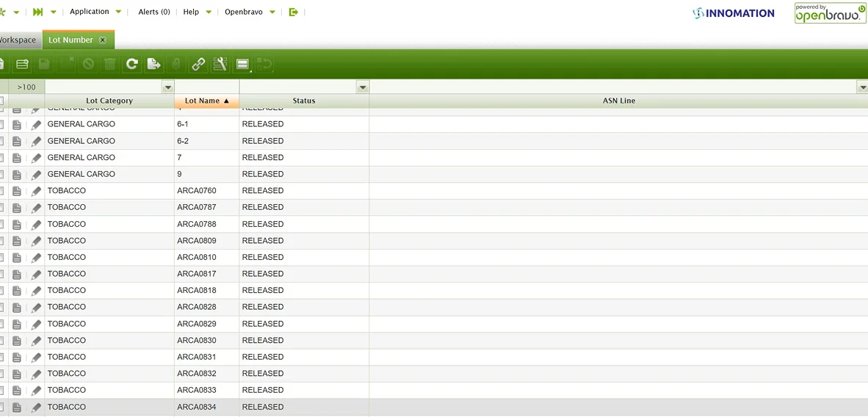Click the Lot Name filter input field
Screen dimensions: 868x420
tap(206, 87)
